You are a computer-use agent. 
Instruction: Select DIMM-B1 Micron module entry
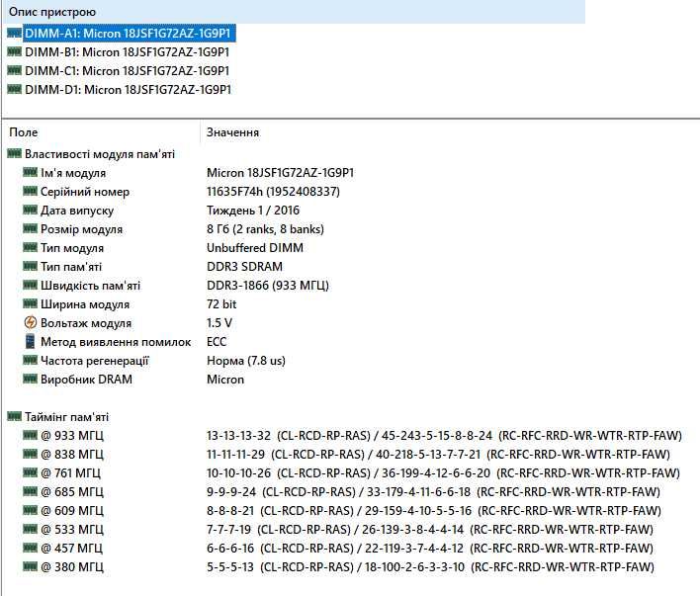pos(127,52)
